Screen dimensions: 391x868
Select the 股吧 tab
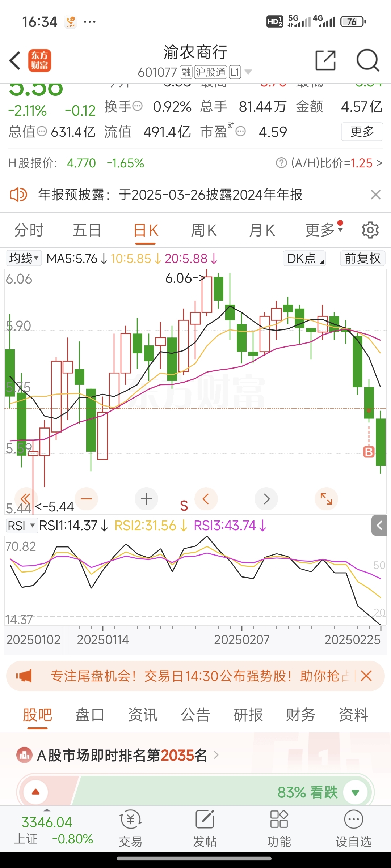[38, 715]
